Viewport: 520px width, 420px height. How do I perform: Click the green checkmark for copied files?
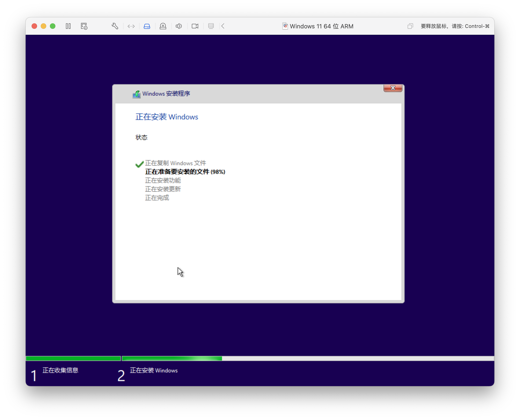pyautogui.click(x=139, y=164)
